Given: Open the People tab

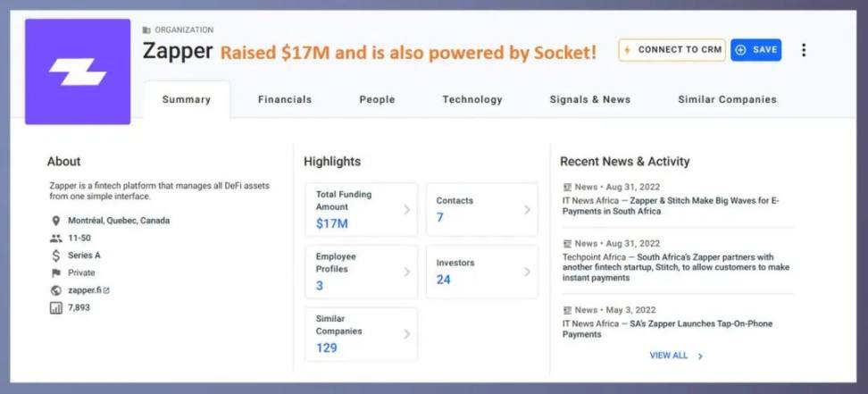Looking at the screenshot, I should 377,100.
